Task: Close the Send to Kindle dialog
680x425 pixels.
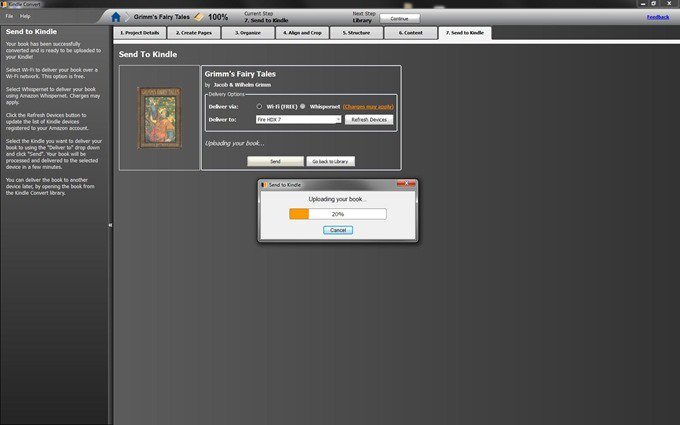Action: click(x=406, y=184)
